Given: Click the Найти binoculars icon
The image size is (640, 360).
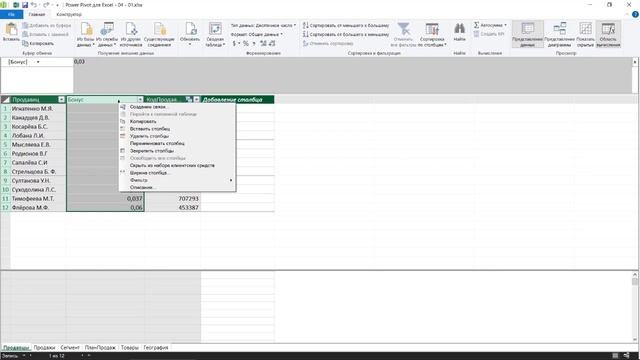Looking at the screenshot, I should [x=459, y=29].
